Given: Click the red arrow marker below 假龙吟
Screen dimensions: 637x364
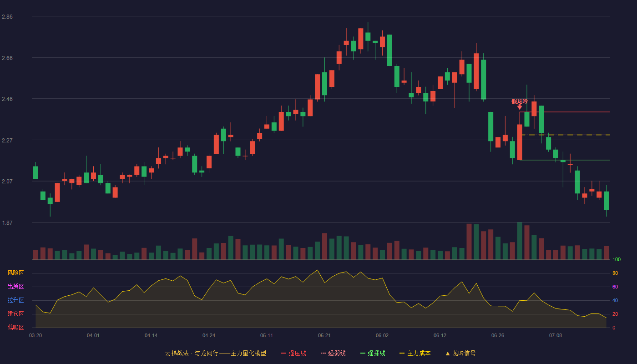Looking at the screenshot, I should click(520, 107).
